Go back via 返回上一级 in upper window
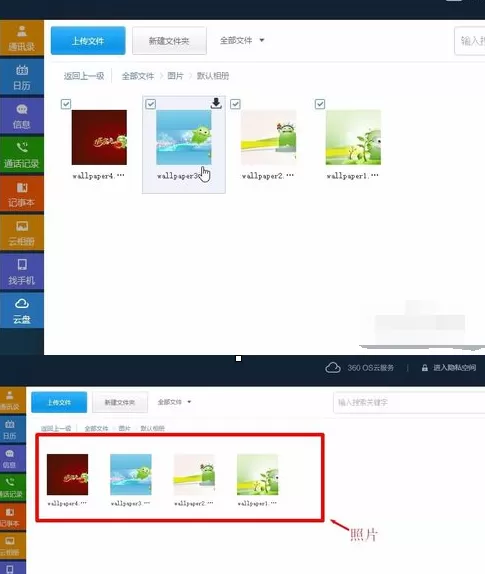Image resolution: width=485 pixels, height=574 pixels. click(84, 76)
